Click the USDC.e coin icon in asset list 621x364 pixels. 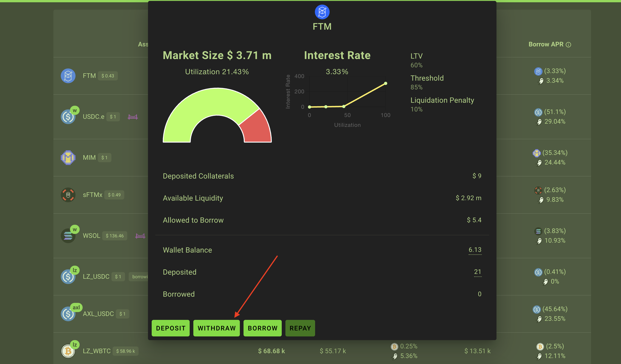(68, 117)
